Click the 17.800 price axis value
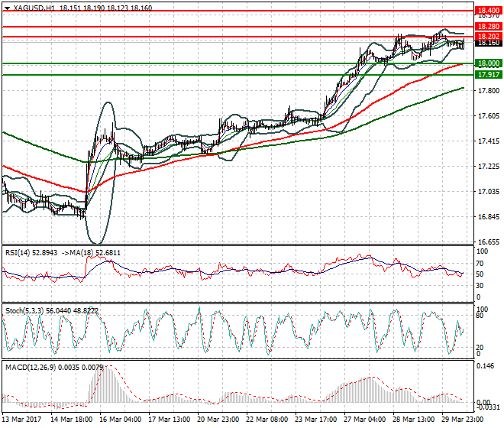Viewport: 504px width, 428px height. pyautogui.click(x=489, y=91)
